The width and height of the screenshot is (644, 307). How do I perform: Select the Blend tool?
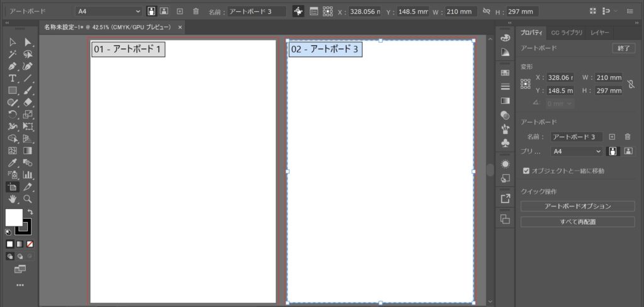click(28, 163)
